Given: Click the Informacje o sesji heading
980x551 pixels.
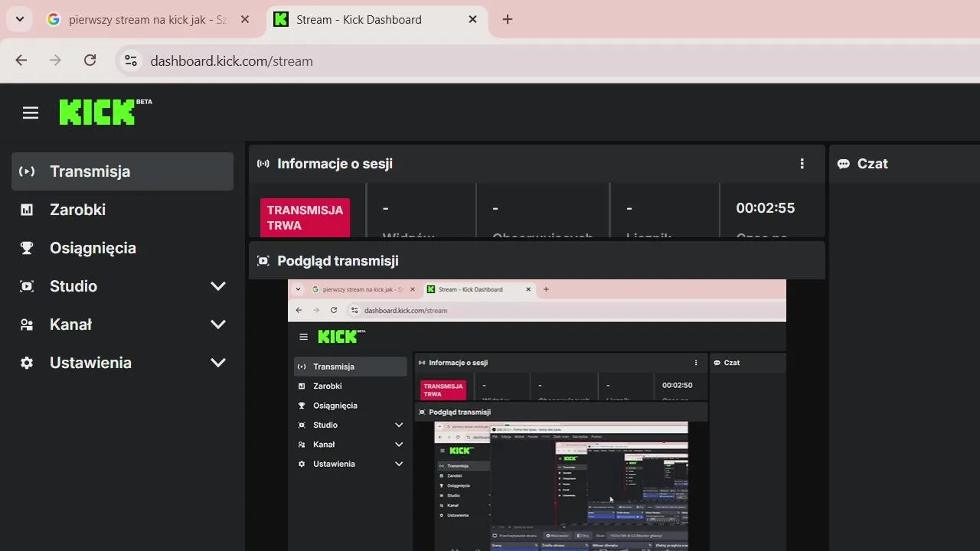Looking at the screenshot, I should 335,164.
